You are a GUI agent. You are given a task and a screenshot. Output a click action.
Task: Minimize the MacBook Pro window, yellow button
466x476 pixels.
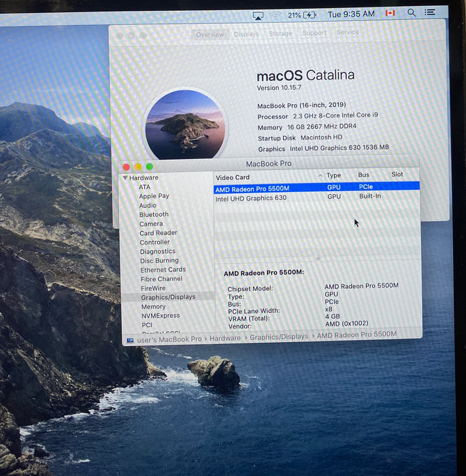tap(138, 167)
